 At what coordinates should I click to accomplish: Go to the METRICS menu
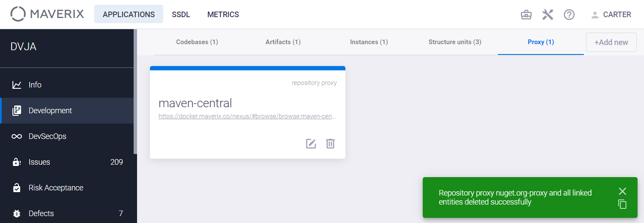coord(223,15)
